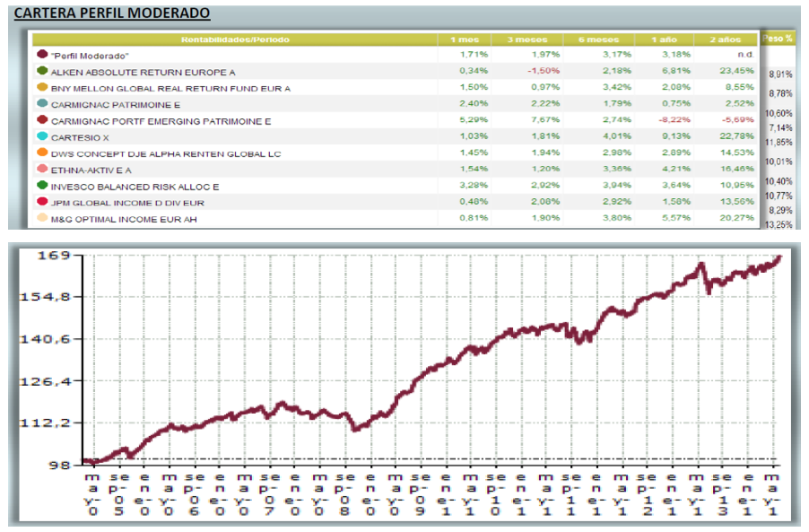This screenshot has height=532, width=809.
Task: Click the teal dot for CARMIGNAC PATRIMOINE E
Action: pyautogui.click(x=42, y=104)
